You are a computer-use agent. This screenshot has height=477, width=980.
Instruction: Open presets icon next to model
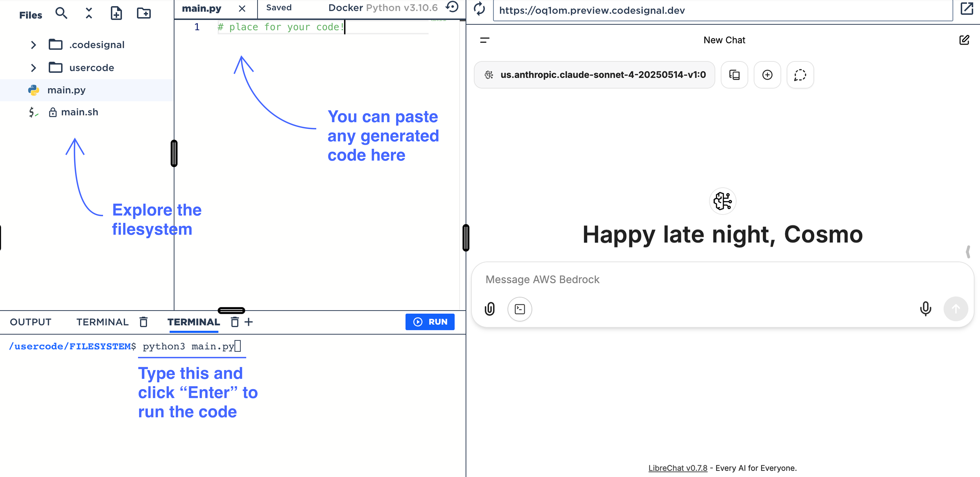[734, 75]
